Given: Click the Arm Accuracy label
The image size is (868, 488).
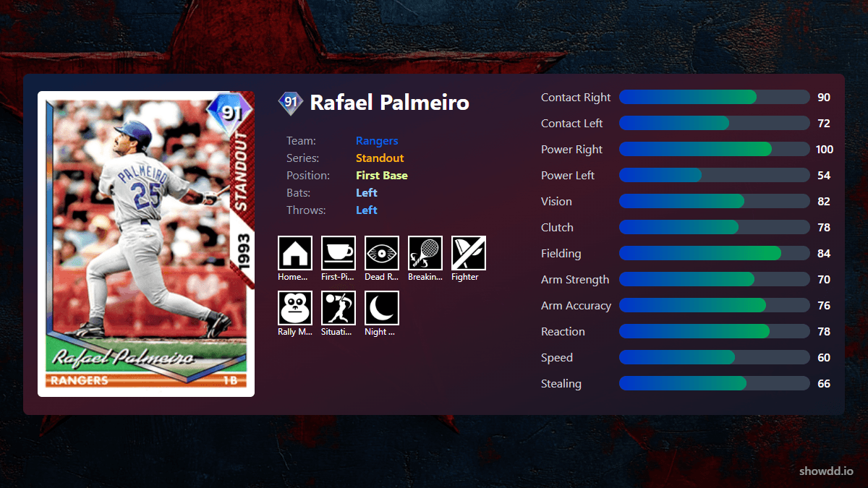Looking at the screenshot, I should click(x=576, y=306).
